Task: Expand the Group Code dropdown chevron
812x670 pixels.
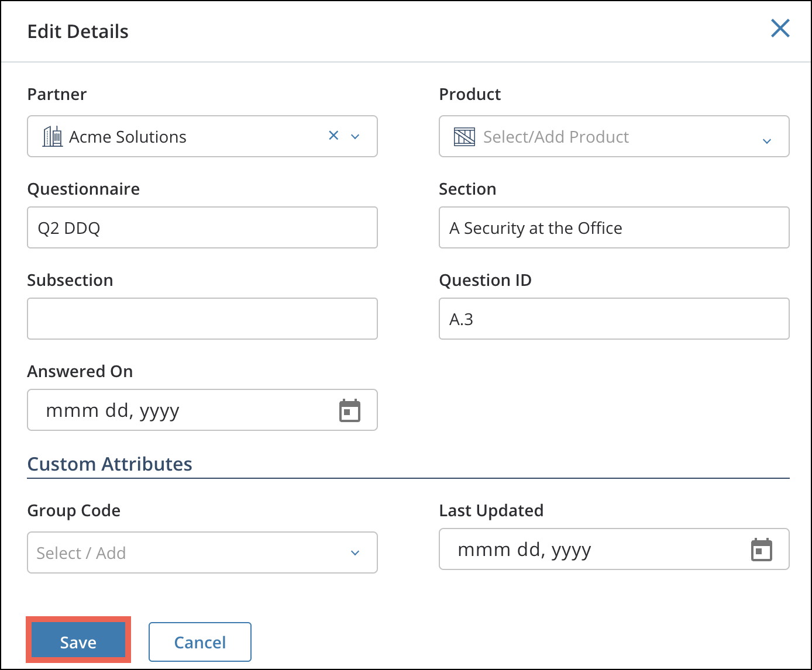Action: point(355,553)
